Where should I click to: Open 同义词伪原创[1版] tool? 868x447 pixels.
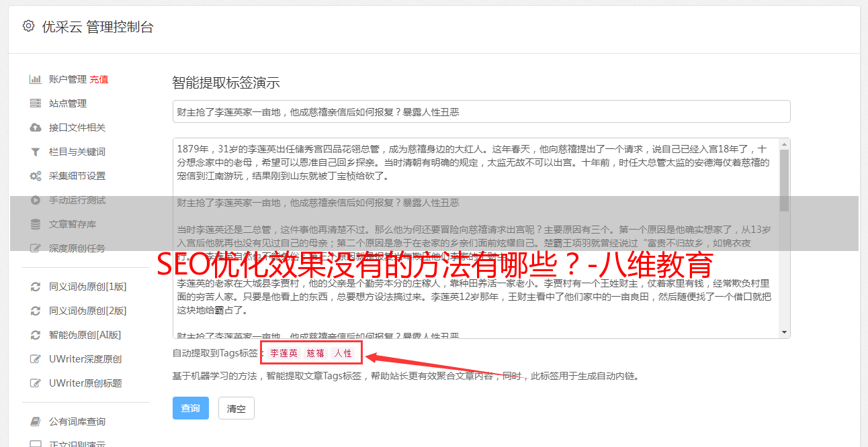(88, 287)
